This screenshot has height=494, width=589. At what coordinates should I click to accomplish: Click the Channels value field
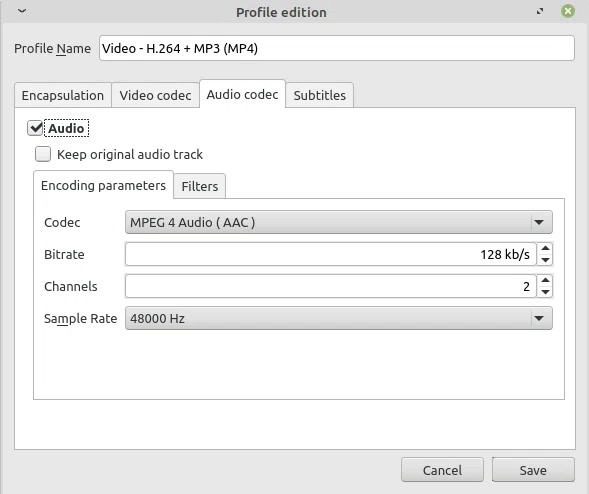click(331, 286)
